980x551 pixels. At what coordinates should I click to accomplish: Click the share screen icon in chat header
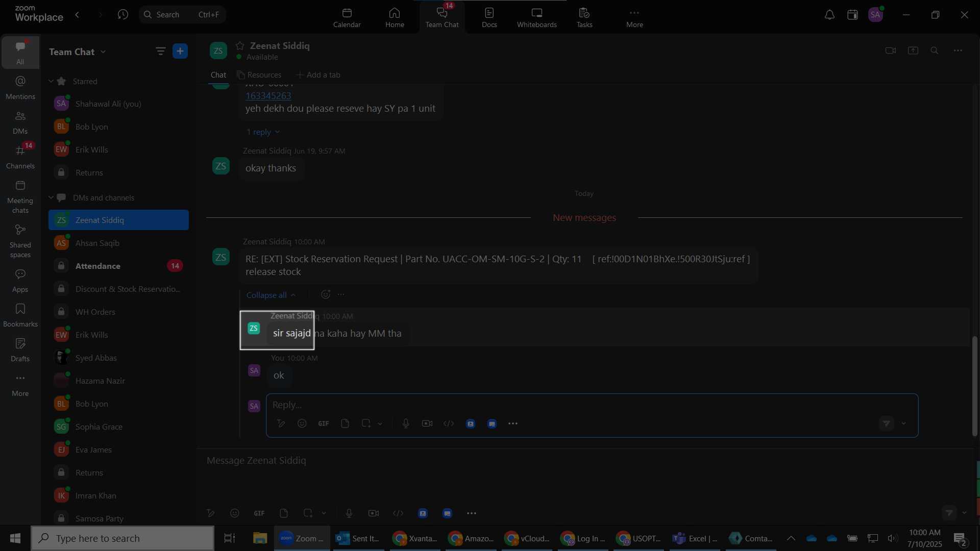[x=913, y=51]
